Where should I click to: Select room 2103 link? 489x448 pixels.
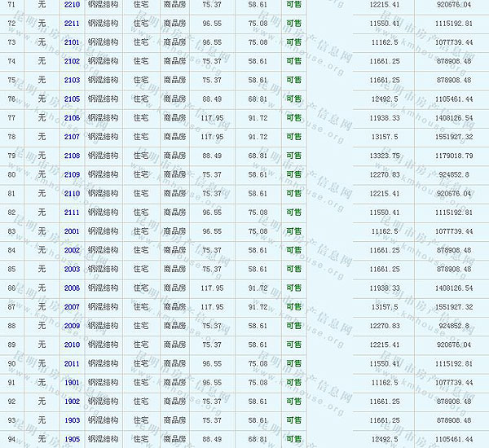72,80
